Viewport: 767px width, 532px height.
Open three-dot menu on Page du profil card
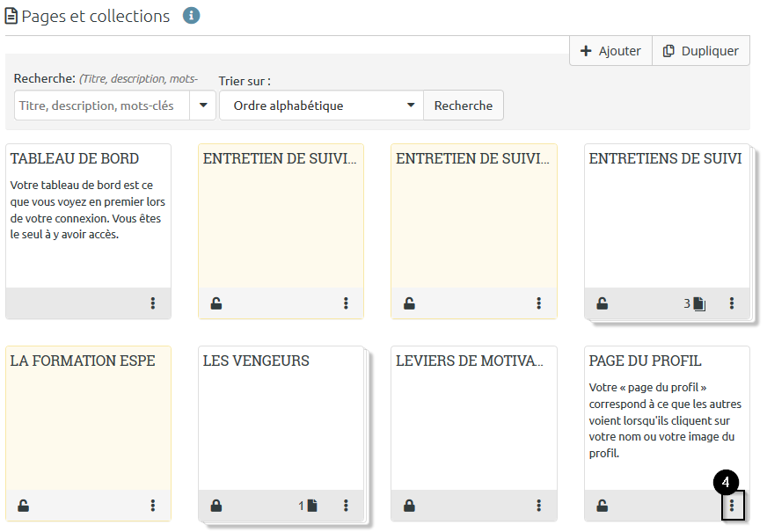(732, 506)
